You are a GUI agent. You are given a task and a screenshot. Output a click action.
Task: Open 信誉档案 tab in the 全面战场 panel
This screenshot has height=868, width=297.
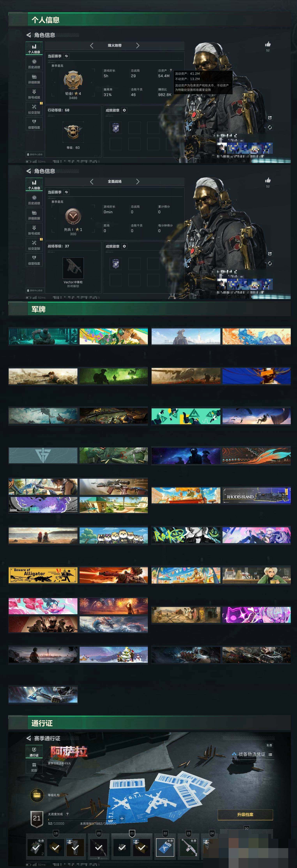pyautogui.click(x=34, y=260)
